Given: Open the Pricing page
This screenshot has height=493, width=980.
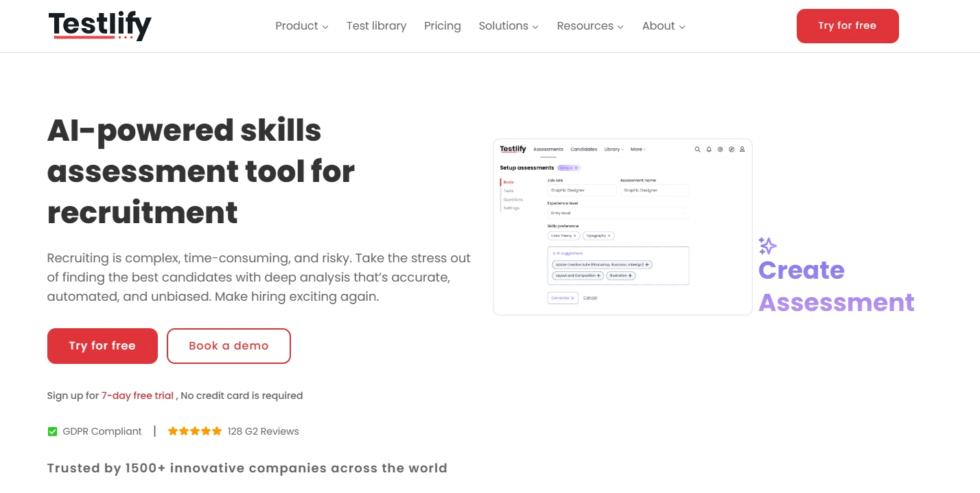Looking at the screenshot, I should point(443,26).
